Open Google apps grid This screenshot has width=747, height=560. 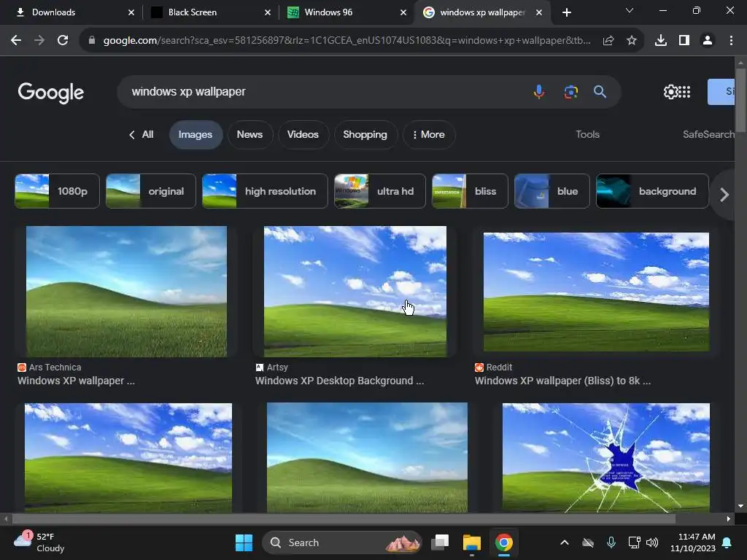click(x=684, y=91)
